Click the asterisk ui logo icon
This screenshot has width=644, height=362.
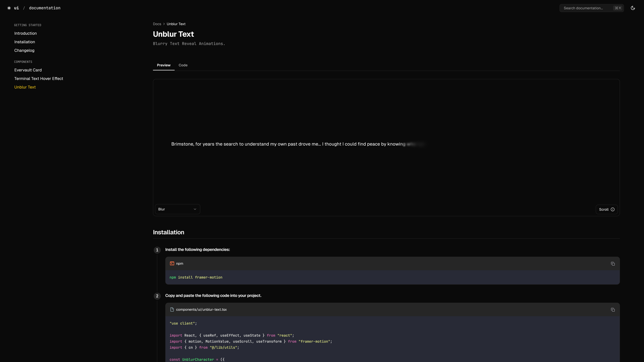point(9,8)
